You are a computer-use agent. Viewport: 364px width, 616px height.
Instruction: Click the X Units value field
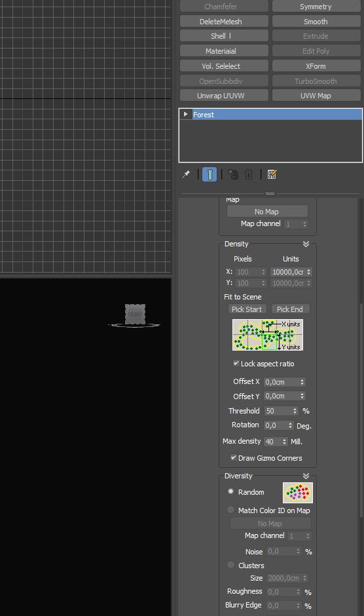pos(288,271)
